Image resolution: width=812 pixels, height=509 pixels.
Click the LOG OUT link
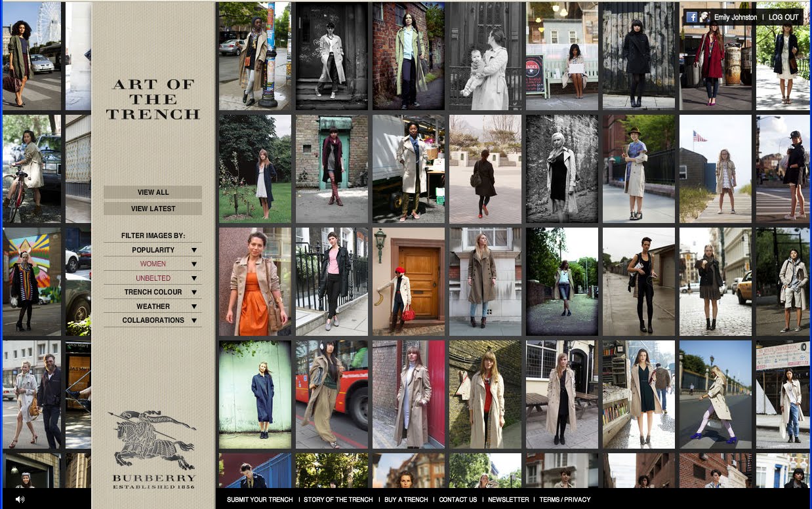pos(783,17)
